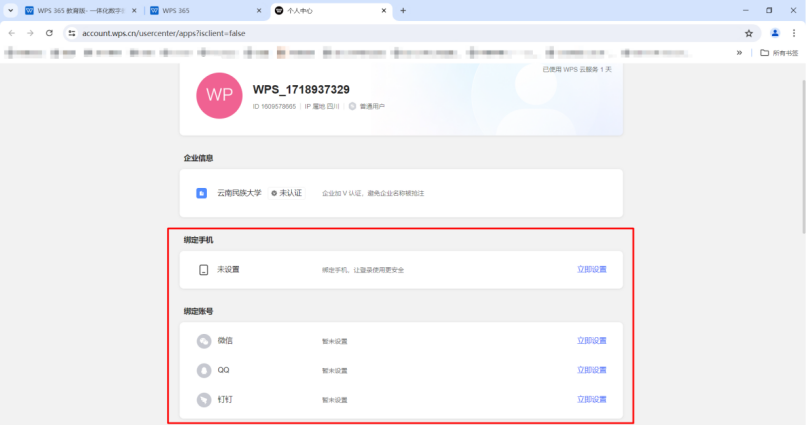The height and width of the screenshot is (425, 806).
Task: Click the QQ icon
Action: click(204, 370)
